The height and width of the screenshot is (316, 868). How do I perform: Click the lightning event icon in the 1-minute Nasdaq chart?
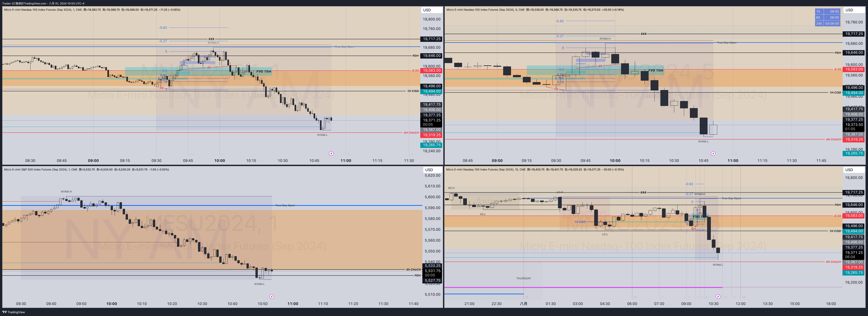331,153
